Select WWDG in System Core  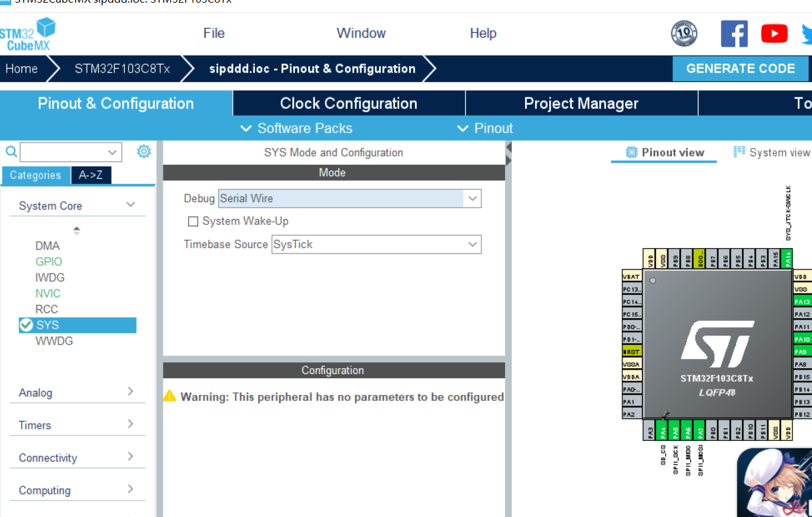pyautogui.click(x=54, y=341)
